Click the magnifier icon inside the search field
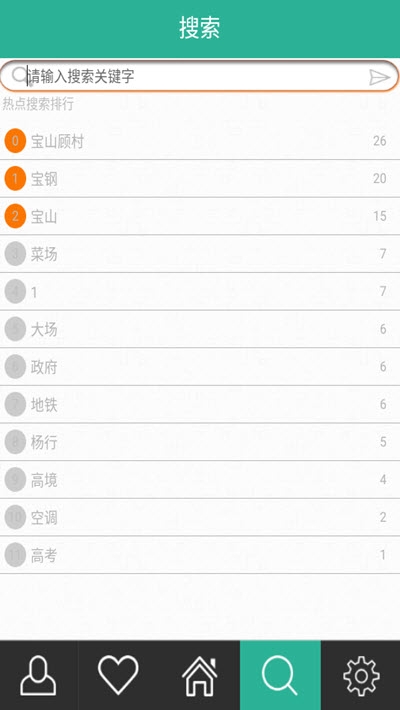The image size is (400, 710). click(19, 75)
